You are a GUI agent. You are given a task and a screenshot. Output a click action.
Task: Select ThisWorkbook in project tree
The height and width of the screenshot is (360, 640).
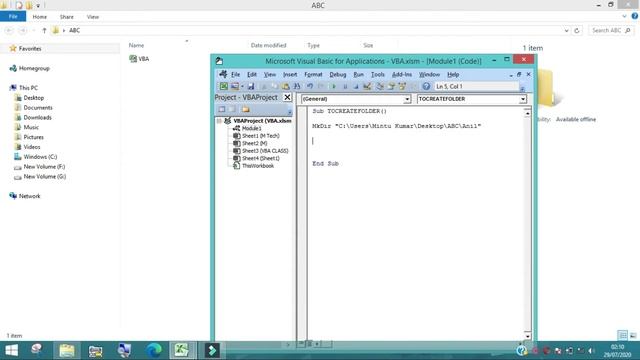[258, 166]
